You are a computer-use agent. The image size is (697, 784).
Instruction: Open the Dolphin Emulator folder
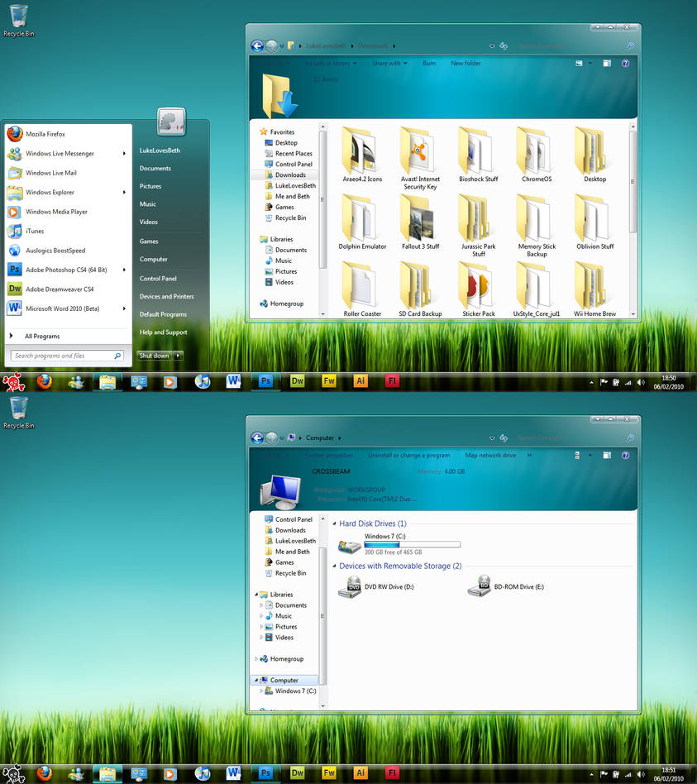(x=362, y=220)
